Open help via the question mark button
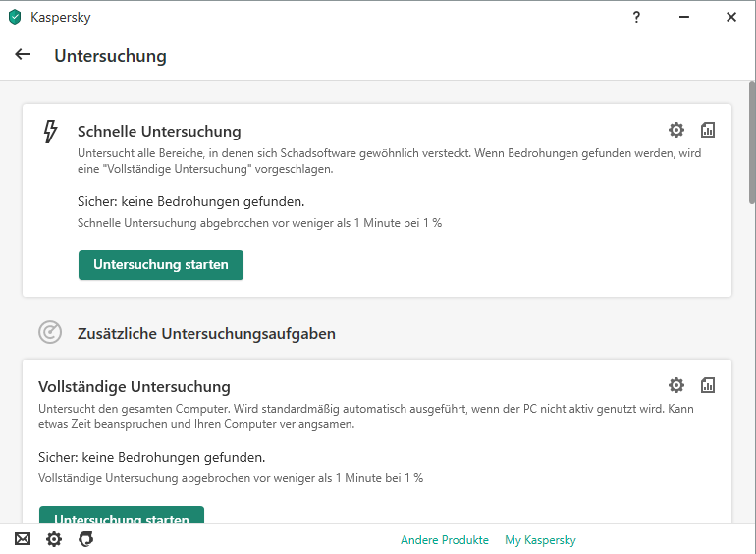The image size is (756, 554). pyautogui.click(x=636, y=17)
